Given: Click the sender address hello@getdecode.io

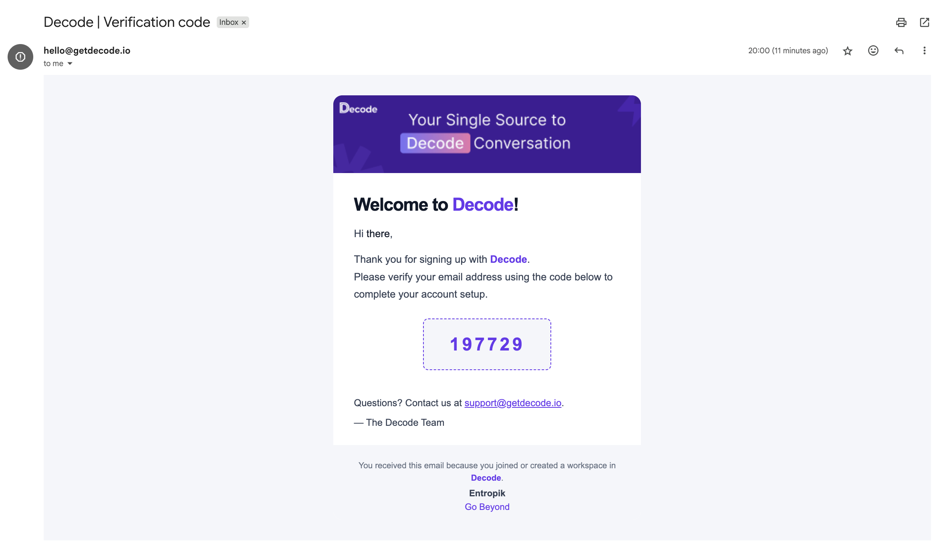Looking at the screenshot, I should click(87, 50).
